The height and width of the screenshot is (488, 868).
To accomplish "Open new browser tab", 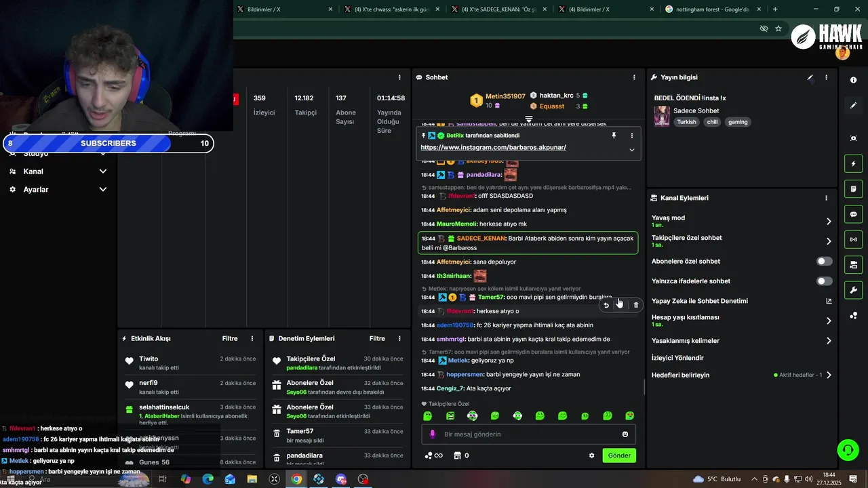I will [x=775, y=9].
